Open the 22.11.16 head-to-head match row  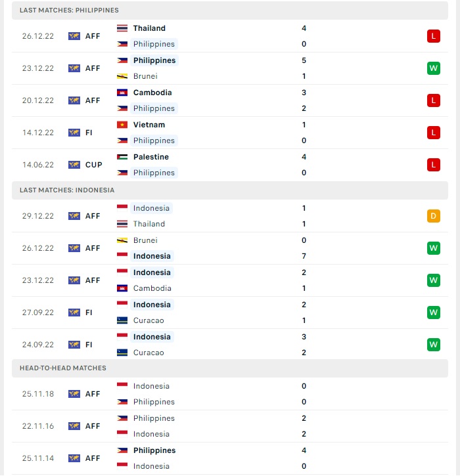pyautogui.click(x=230, y=426)
